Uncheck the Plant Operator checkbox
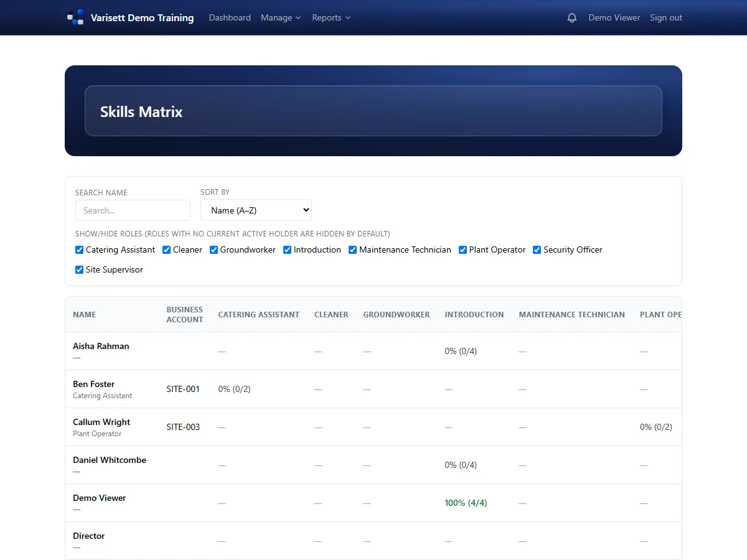747x560 pixels. click(x=463, y=250)
